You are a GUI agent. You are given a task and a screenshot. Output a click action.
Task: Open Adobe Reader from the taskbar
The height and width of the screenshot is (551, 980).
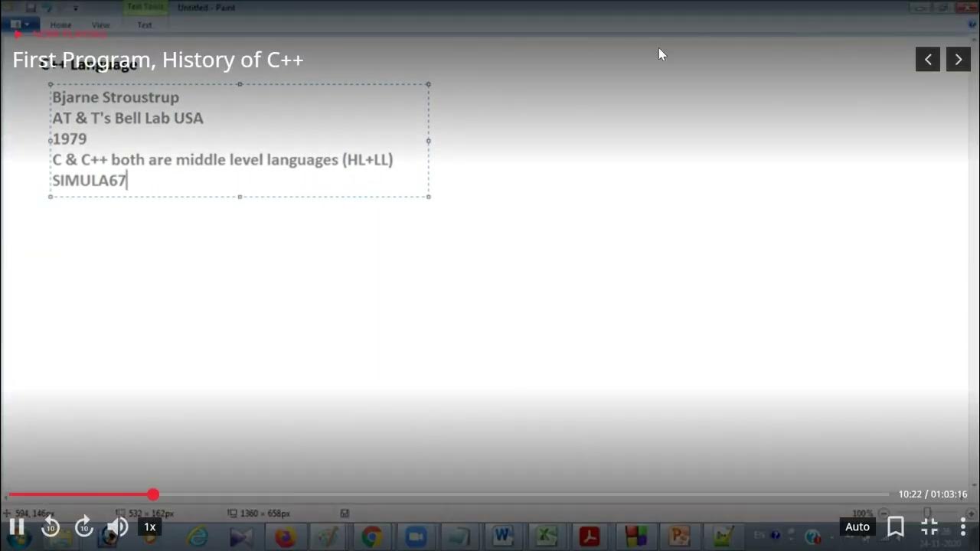590,537
